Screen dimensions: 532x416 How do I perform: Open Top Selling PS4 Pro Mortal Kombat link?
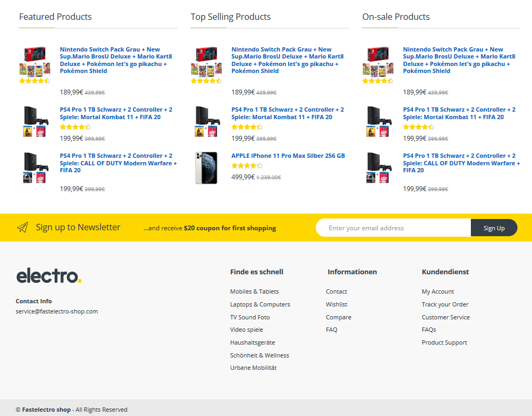[287, 113]
